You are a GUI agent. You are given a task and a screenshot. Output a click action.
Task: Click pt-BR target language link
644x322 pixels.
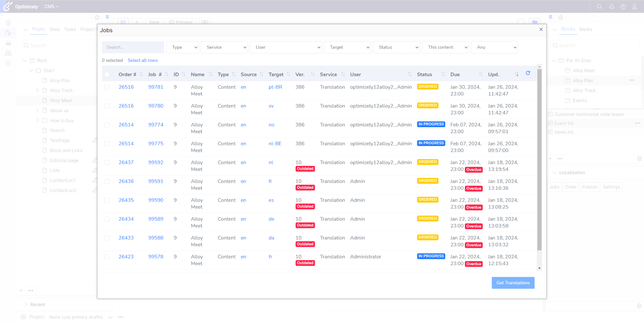[x=275, y=87]
